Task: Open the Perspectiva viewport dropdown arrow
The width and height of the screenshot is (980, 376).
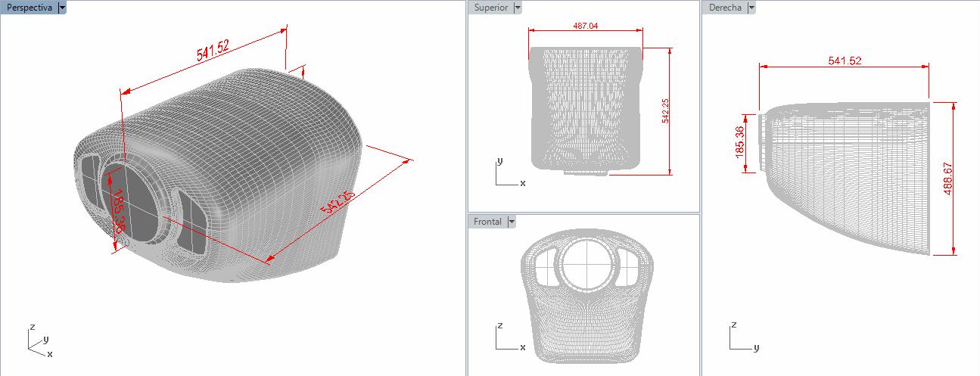Action: (62, 8)
